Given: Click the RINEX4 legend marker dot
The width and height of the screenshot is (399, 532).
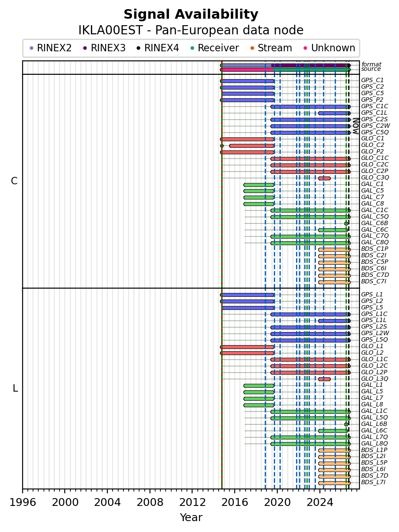Looking at the screenshot, I should tap(139, 48).
